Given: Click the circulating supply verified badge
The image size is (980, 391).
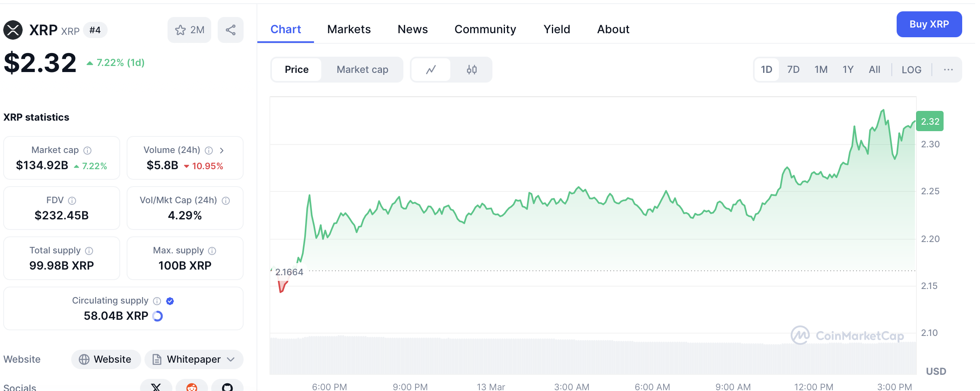Looking at the screenshot, I should [170, 301].
